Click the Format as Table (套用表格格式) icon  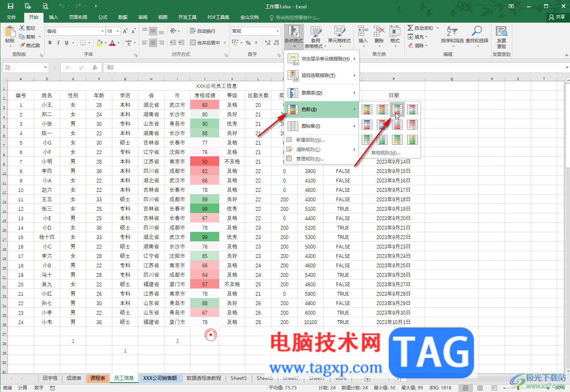[x=316, y=32]
